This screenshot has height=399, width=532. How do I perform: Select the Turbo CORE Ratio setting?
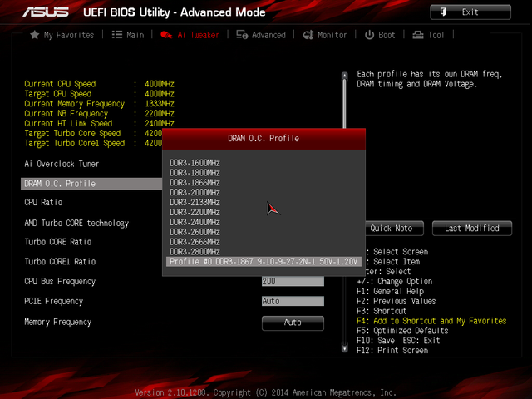[x=58, y=242]
